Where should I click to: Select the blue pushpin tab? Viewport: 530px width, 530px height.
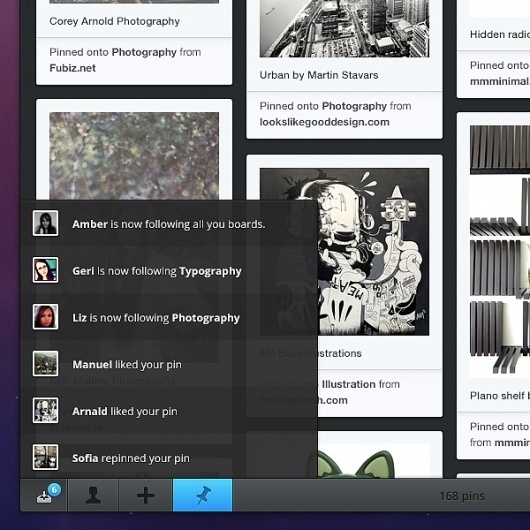(x=202, y=495)
